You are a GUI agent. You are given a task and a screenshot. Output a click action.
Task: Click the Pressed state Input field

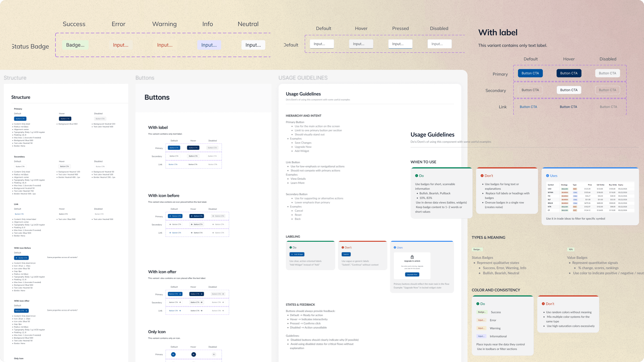coord(400,44)
